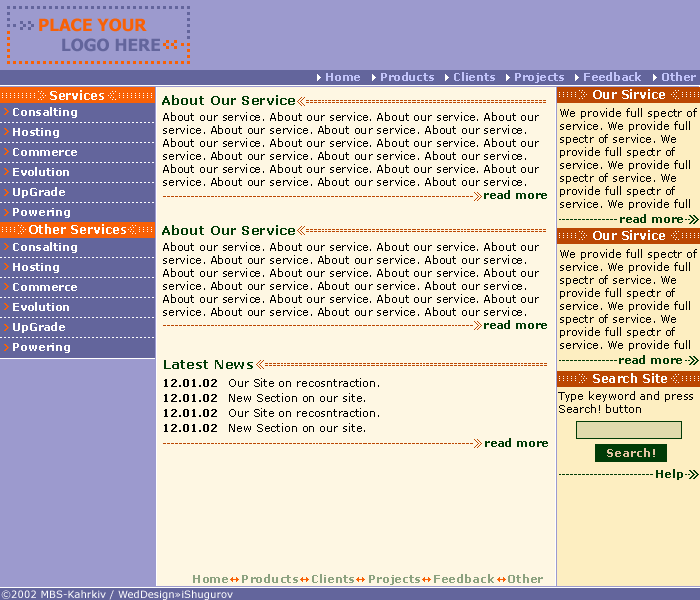The height and width of the screenshot is (600, 700).
Task: Click the Search! button
Action: pos(631,453)
